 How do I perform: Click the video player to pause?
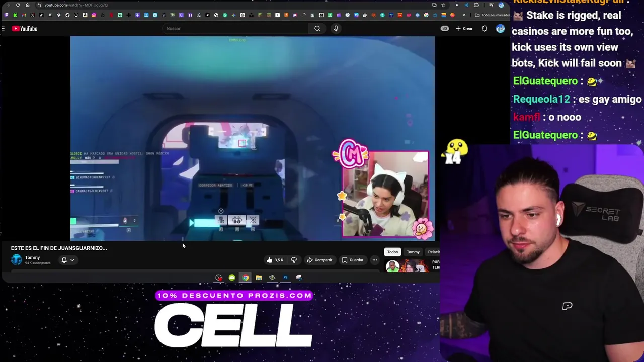(252, 138)
